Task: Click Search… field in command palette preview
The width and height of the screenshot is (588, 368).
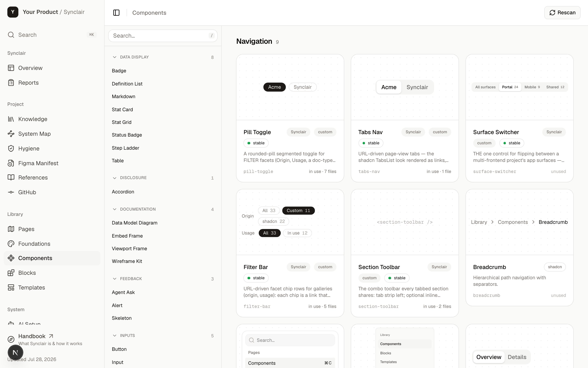Action: [290, 340]
